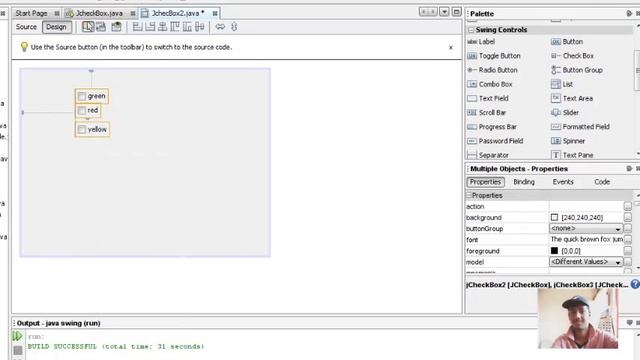Select the Properties tab button

coord(485,182)
